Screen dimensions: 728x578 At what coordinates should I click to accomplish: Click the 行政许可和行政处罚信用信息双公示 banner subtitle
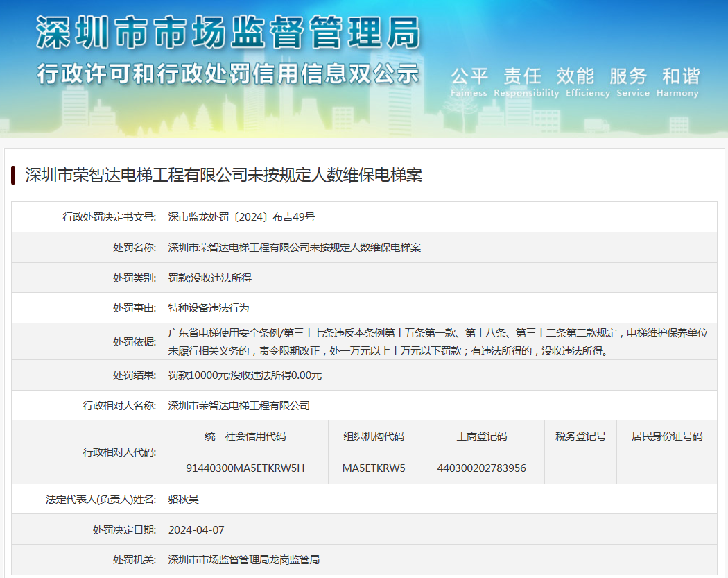coord(227,73)
